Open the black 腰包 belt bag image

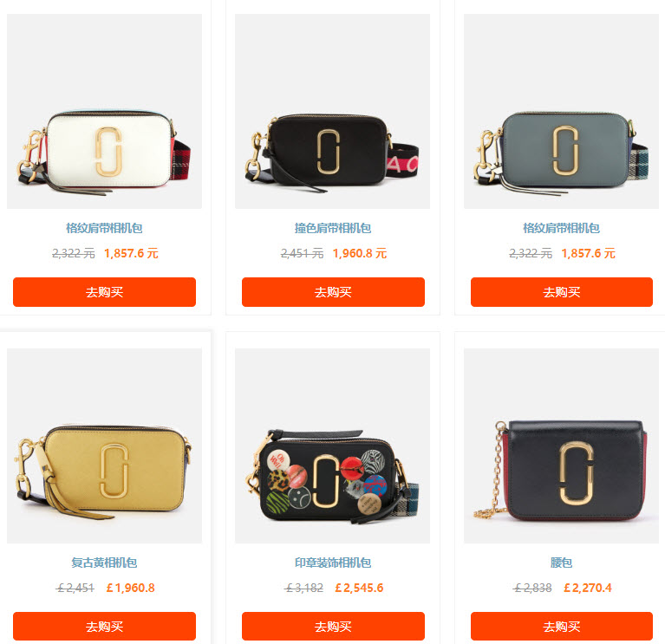561,446
